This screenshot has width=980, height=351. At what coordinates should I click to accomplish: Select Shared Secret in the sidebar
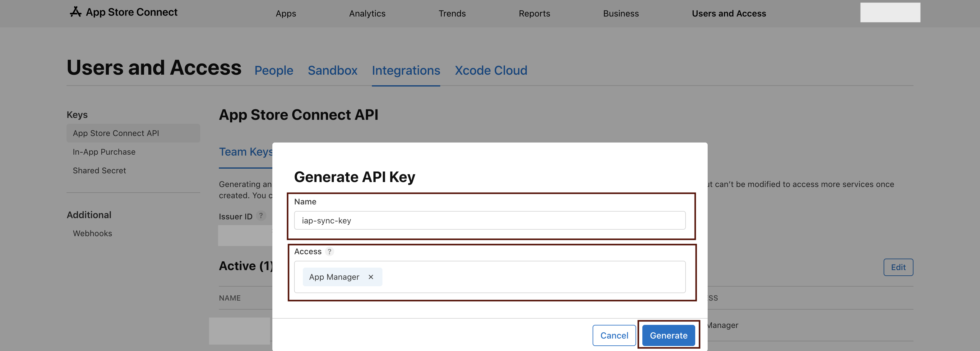point(99,170)
